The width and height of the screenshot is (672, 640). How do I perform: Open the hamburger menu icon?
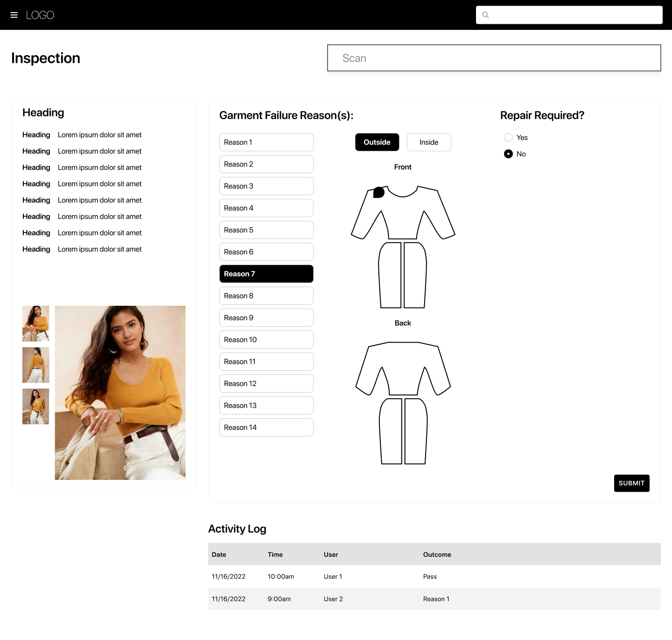point(14,15)
